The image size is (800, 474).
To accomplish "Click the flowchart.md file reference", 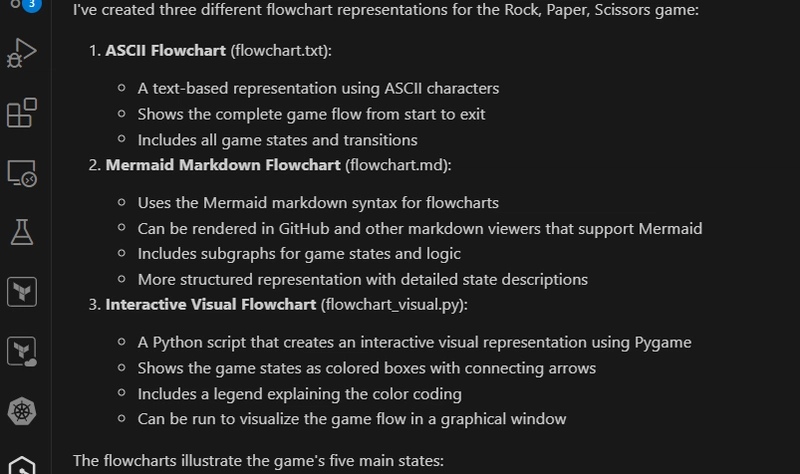I will click(x=398, y=165).
